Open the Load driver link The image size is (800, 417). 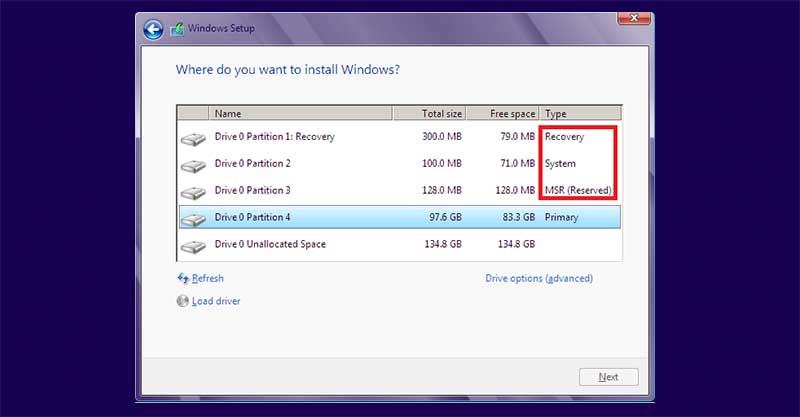216,301
